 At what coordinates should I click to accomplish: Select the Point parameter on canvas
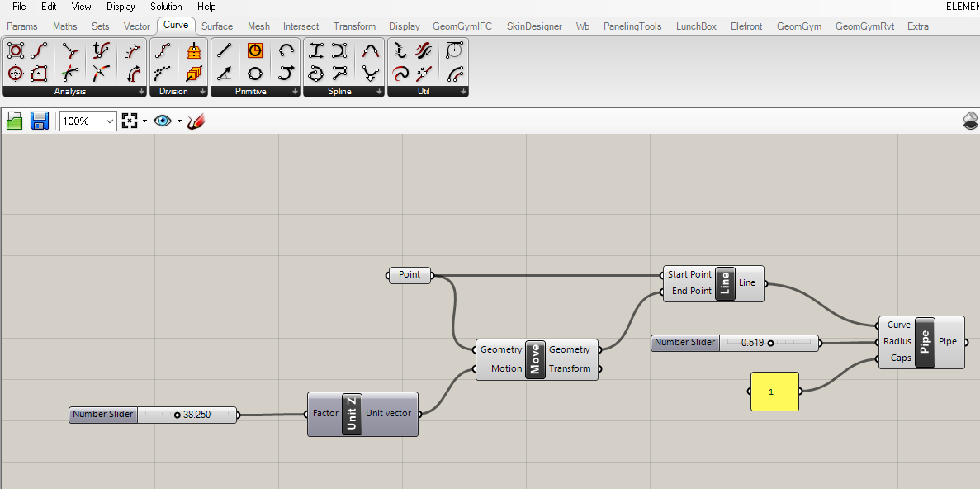[x=410, y=275]
